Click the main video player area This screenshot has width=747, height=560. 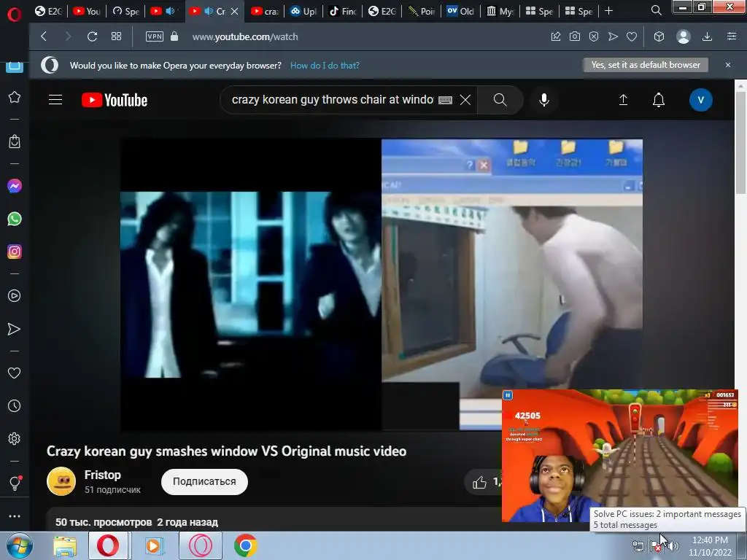click(x=381, y=284)
